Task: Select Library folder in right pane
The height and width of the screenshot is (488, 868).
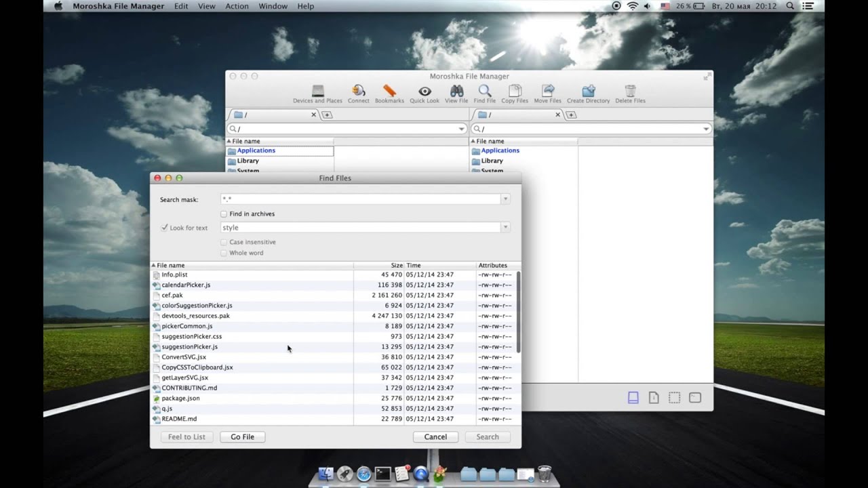Action: pyautogui.click(x=492, y=161)
